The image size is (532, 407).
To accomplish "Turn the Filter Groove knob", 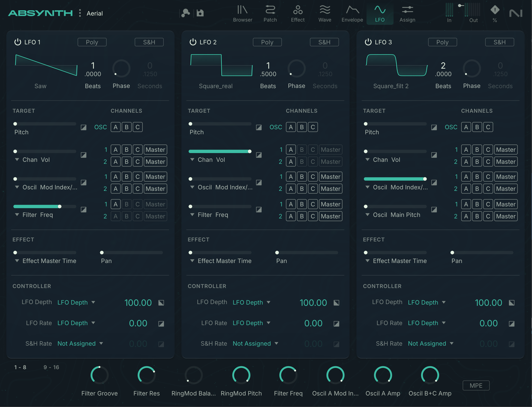I will pyautogui.click(x=99, y=375).
